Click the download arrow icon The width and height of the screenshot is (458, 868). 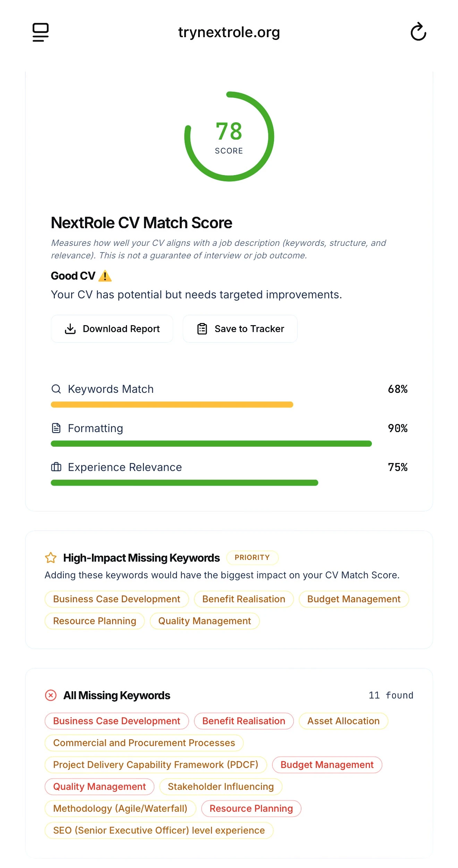(70, 329)
